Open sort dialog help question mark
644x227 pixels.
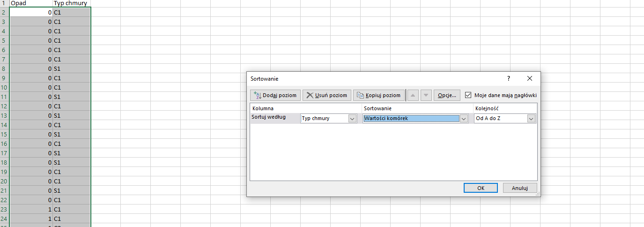[509, 78]
